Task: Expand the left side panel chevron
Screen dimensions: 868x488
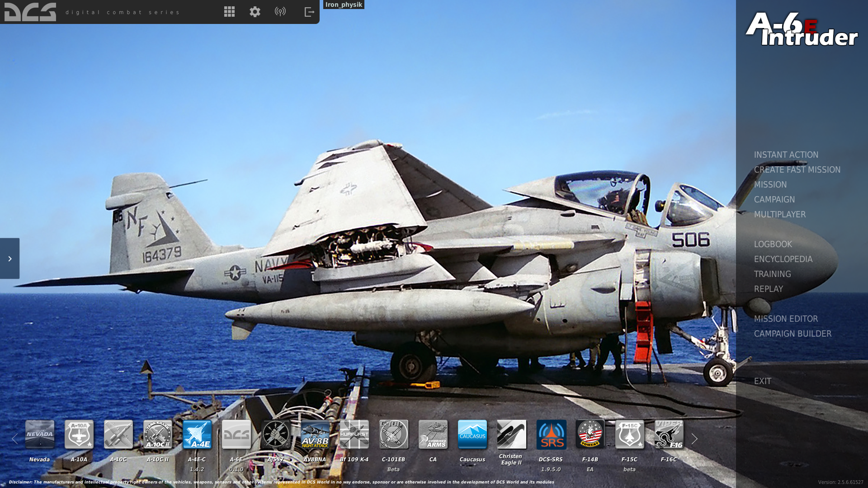Action: tap(9, 258)
